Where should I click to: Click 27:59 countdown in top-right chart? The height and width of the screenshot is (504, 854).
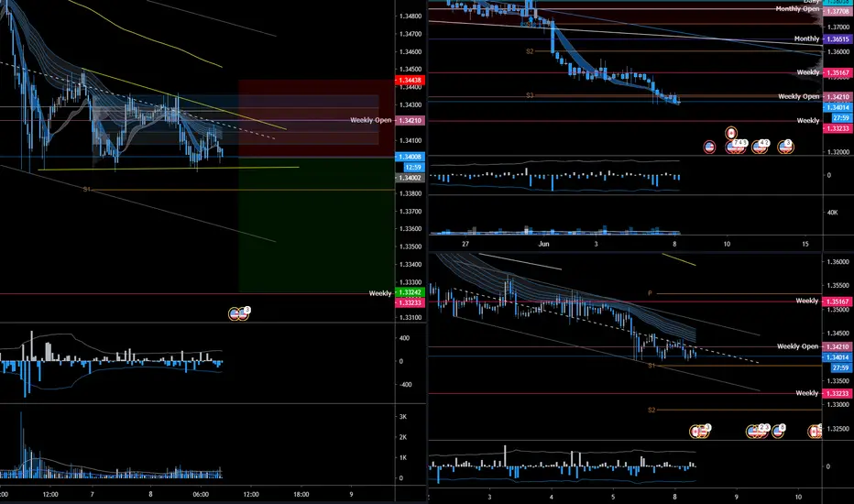point(841,117)
